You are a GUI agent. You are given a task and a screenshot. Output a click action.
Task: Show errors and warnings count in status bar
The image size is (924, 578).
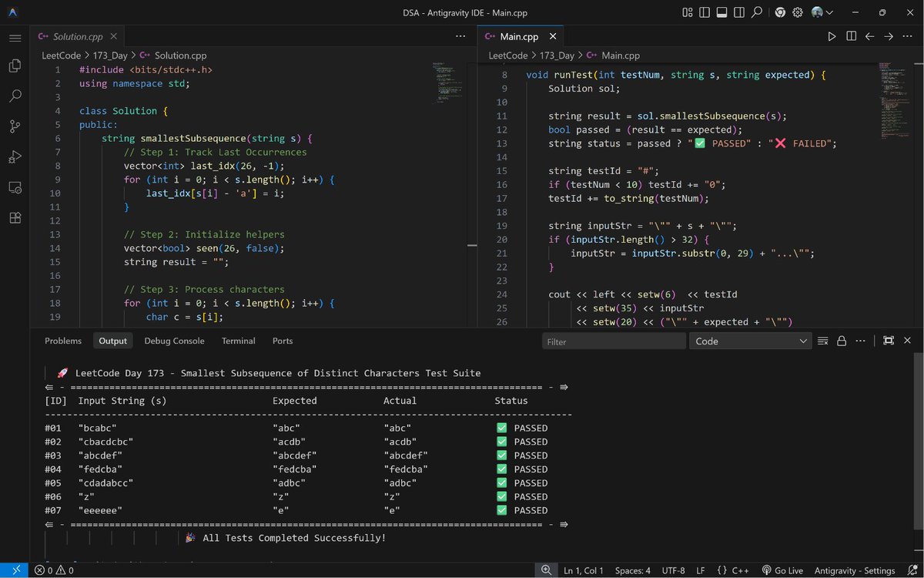coord(54,570)
